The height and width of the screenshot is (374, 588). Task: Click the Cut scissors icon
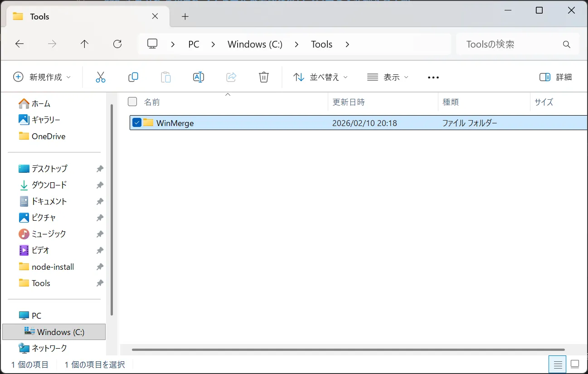coord(100,77)
